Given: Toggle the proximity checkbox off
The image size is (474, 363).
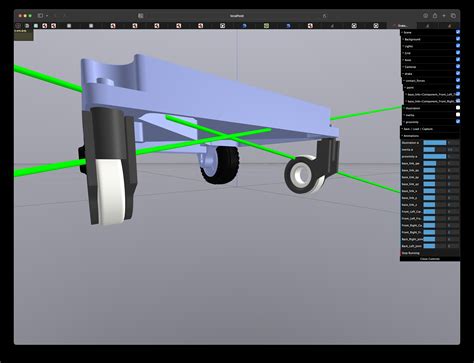Looking at the screenshot, I should pyautogui.click(x=458, y=121).
